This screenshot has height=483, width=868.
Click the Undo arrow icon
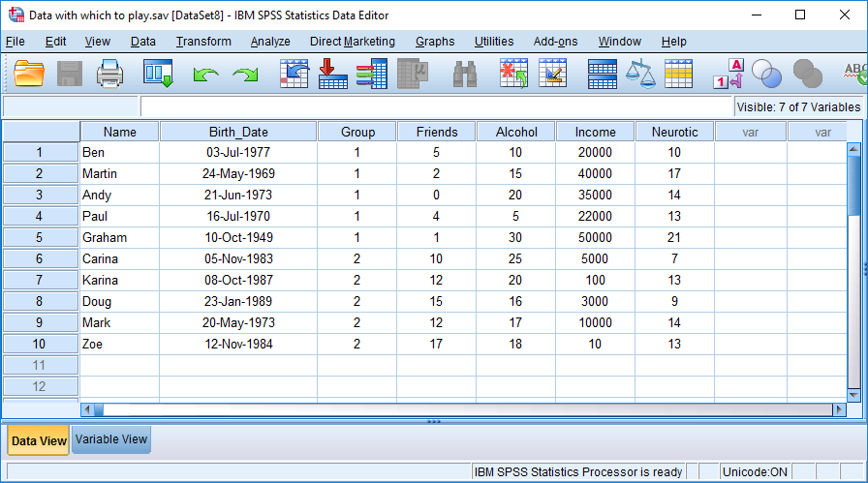click(x=205, y=75)
